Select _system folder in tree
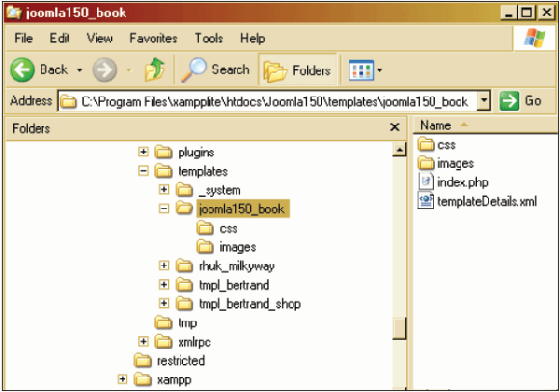 coord(219,190)
